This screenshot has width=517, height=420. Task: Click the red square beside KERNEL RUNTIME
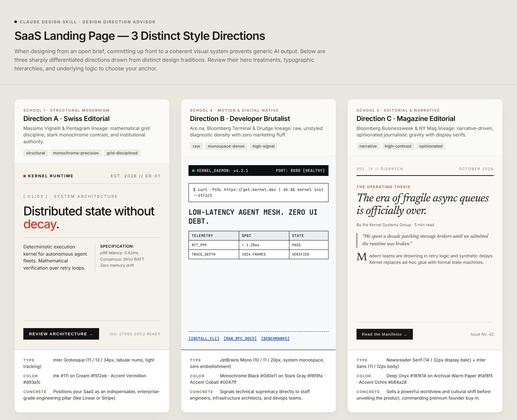[25, 176]
